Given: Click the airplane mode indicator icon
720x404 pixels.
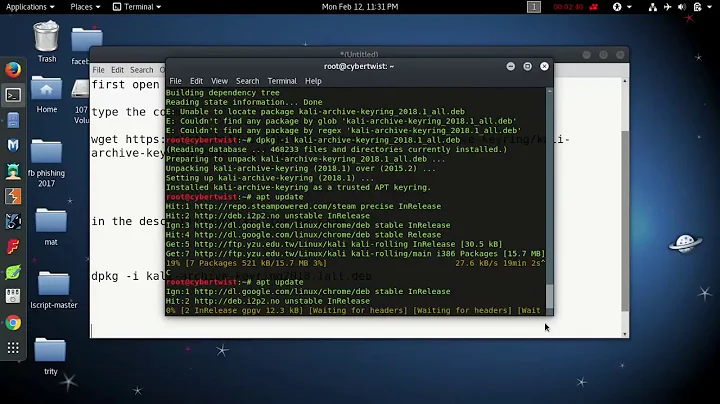Looking at the screenshot, I should 668,7.
